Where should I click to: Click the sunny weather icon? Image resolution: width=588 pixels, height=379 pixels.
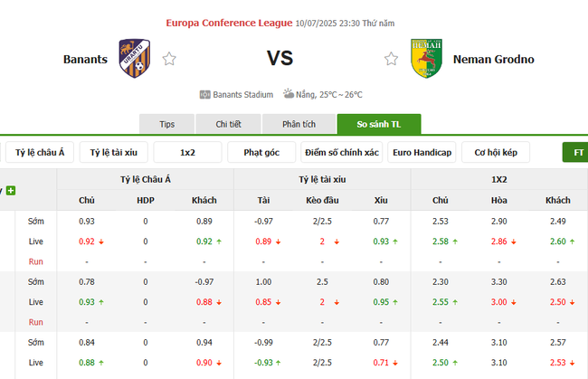click(288, 93)
